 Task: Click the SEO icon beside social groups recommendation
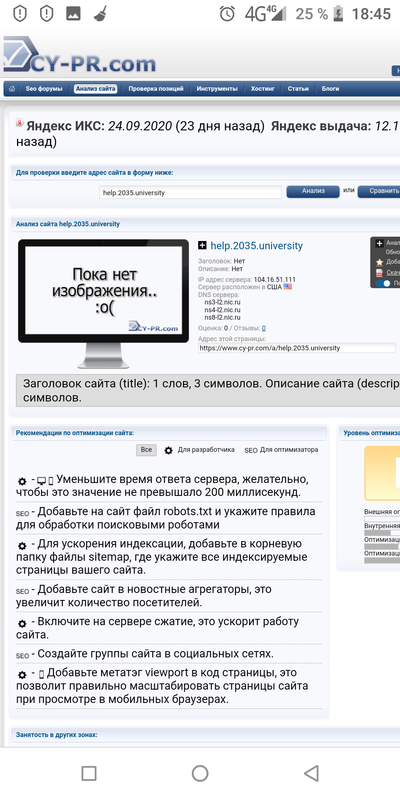tap(22, 656)
